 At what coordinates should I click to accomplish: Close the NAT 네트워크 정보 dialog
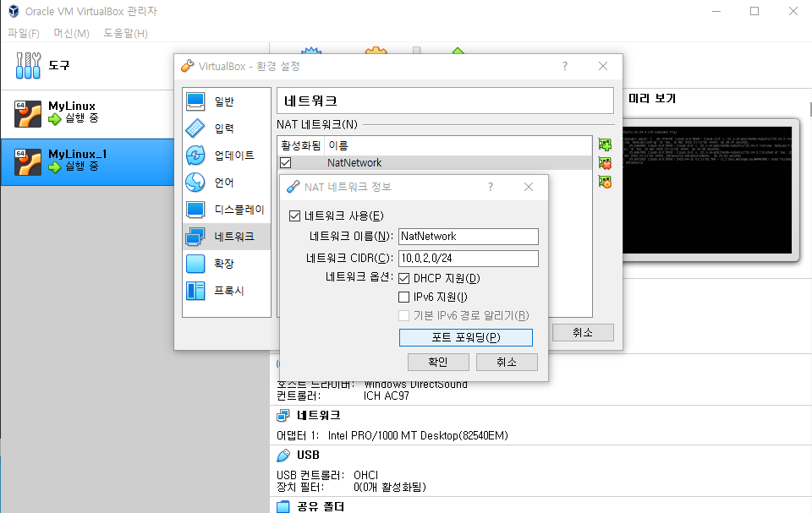coord(528,187)
